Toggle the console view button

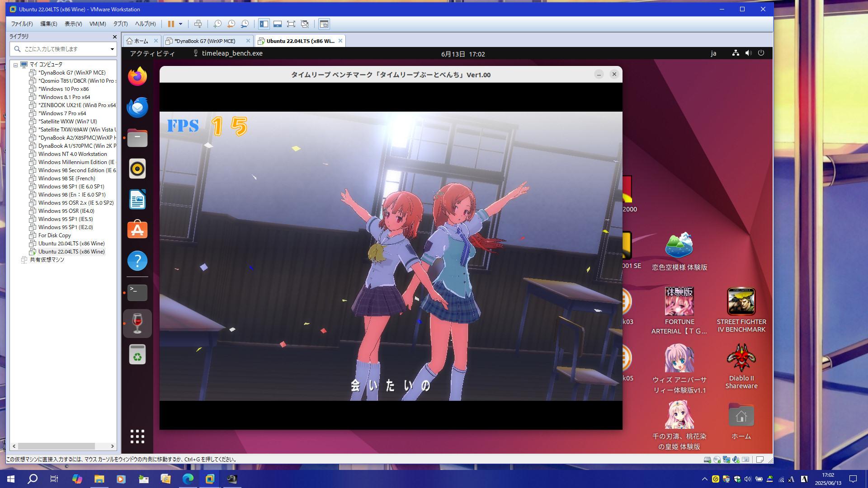click(x=324, y=24)
